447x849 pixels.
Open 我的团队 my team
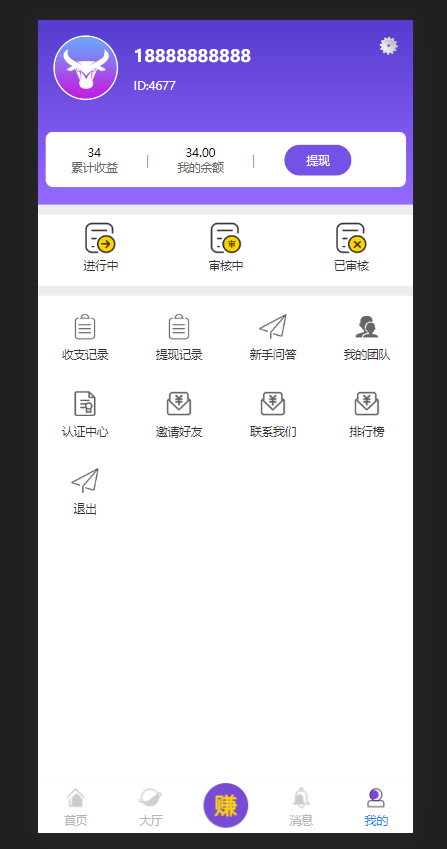[367, 338]
